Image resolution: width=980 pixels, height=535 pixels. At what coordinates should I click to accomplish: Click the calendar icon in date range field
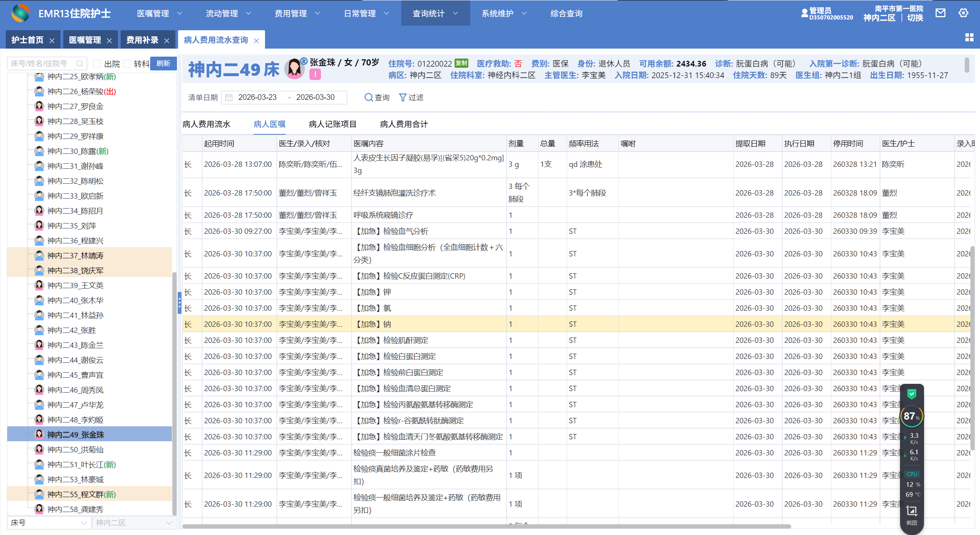tap(229, 97)
